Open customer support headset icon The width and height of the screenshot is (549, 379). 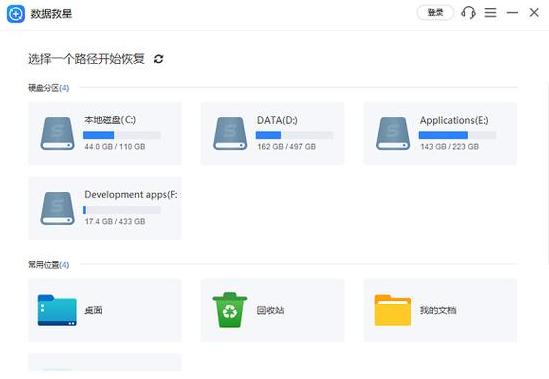click(468, 13)
